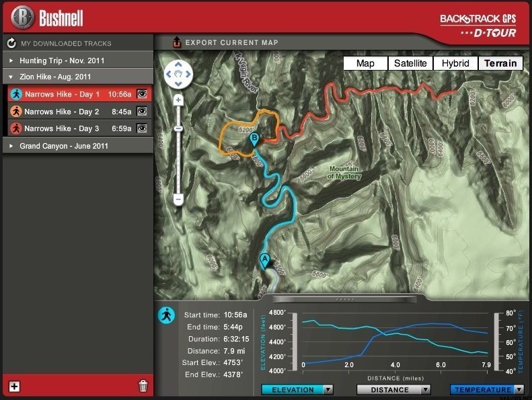Image resolution: width=532 pixels, height=400 pixels.
Task: Toggle visibility of Narrows Hike Day 2
Action: [142, 112]
